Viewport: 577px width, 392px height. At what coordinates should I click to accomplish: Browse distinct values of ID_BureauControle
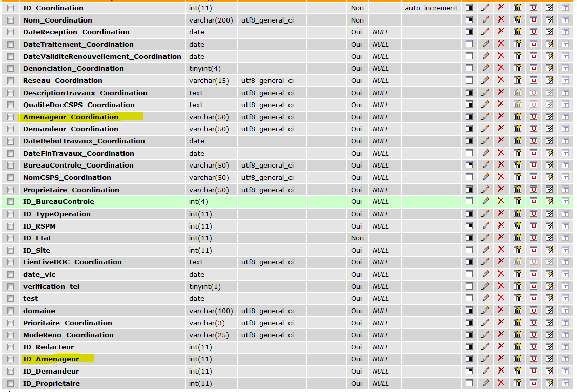[x=469, y=201]
